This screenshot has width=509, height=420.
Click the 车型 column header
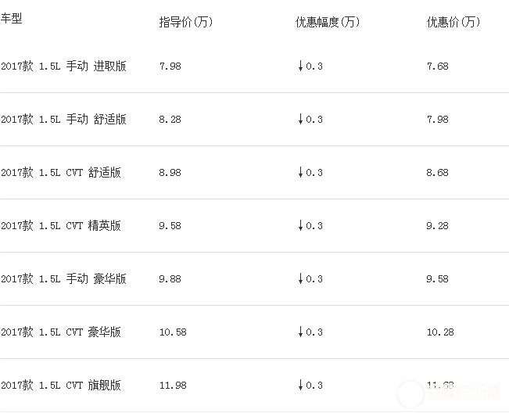click(x=12, y=19)
